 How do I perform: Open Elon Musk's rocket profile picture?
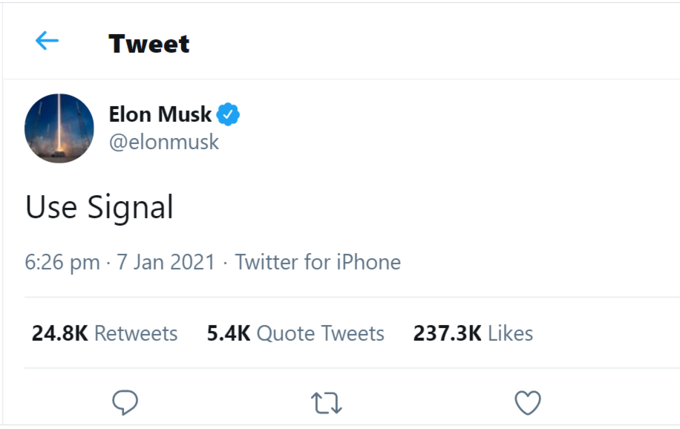coord(59,128)
